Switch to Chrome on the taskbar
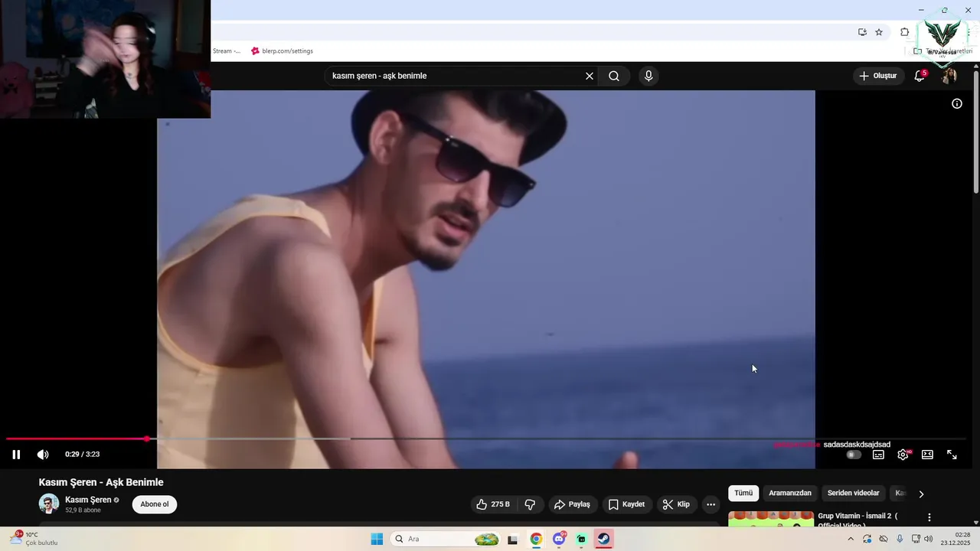This screenshot has width=980, height=551. (536, 539)
